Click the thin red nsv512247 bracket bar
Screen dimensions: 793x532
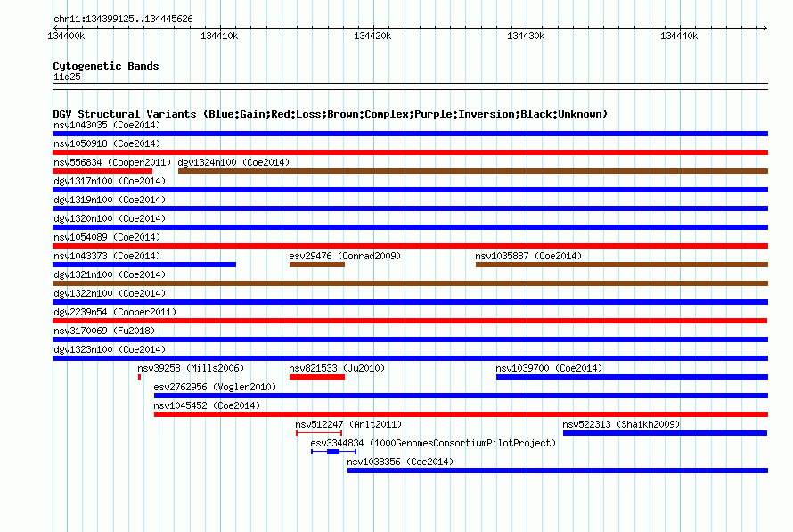[319, 433]
